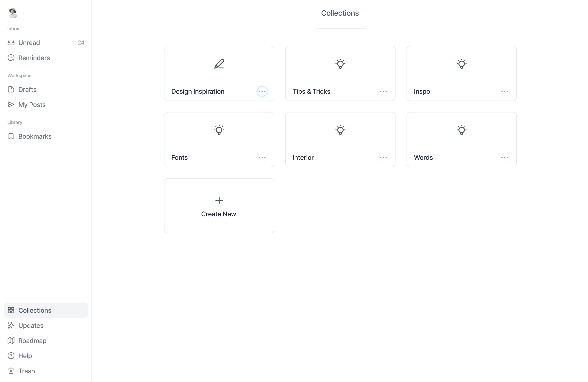The image size is (588, 382).
Task: Click the Trash can icon
Action: (11, 371)
